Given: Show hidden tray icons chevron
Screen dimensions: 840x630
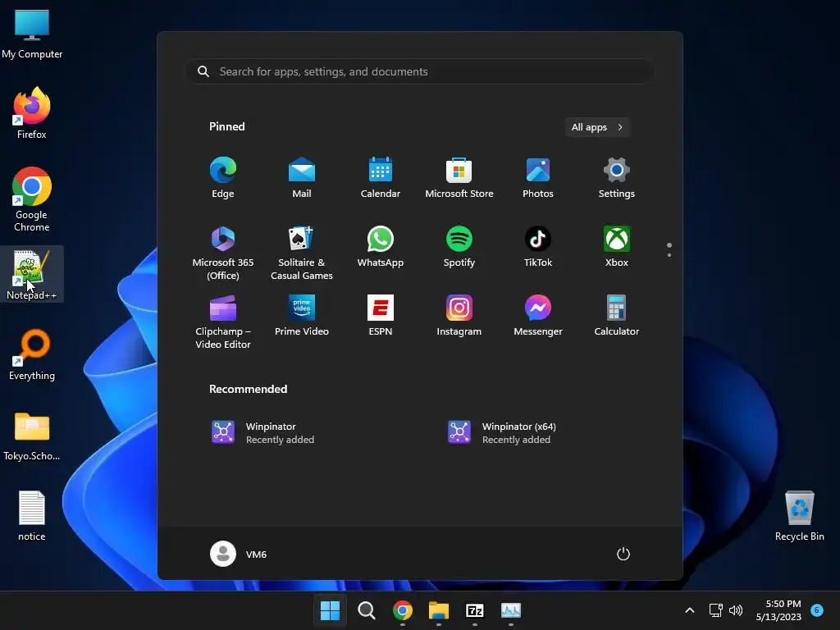Looking at the screenshot, I should [x=690, y=610].
